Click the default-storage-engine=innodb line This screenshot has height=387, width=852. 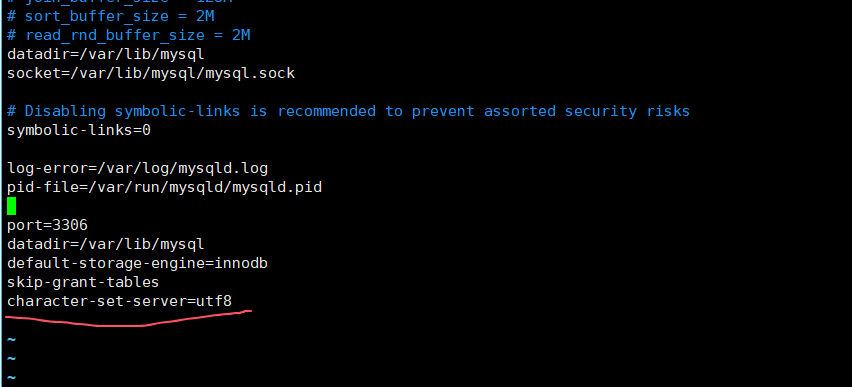click(x=137, y=263)
